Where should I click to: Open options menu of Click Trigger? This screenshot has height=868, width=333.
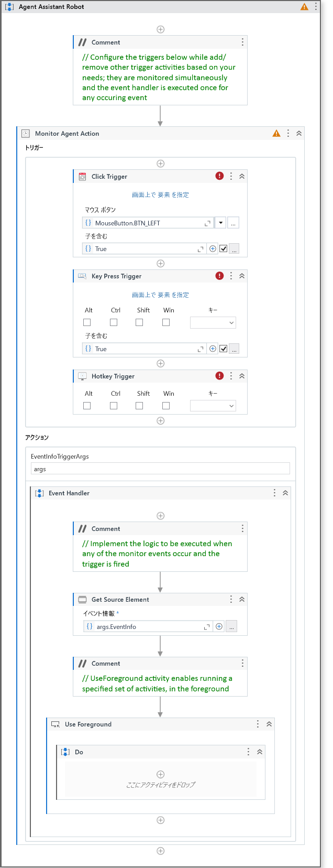coord(231,176)
